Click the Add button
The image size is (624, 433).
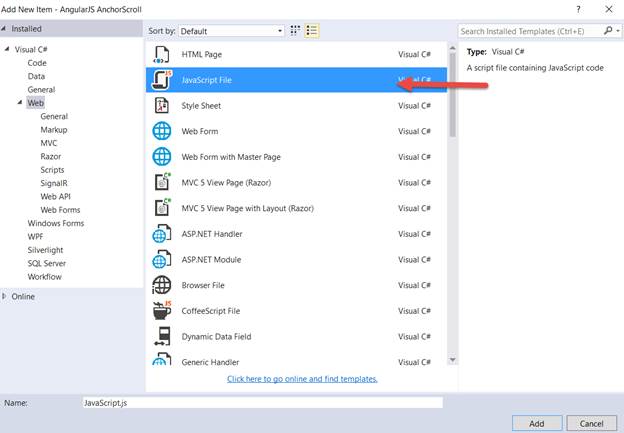coord(537,423)
